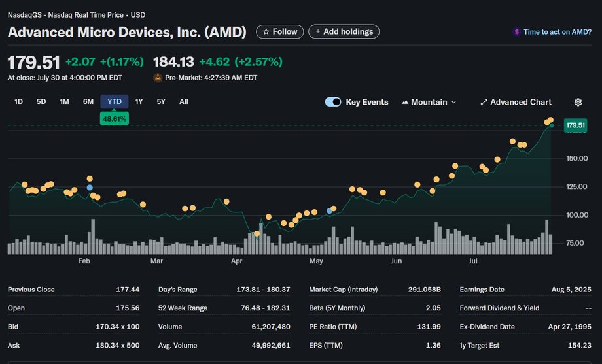Open the Mountain chart type dropdown

pos(429,102)
